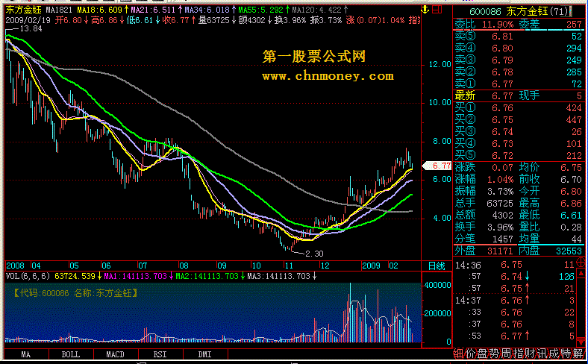The image size is (588, 364).
Task: Click the 【代码:600086 名称:东方金钰】 volume pane label
Action: coord(76,293)
